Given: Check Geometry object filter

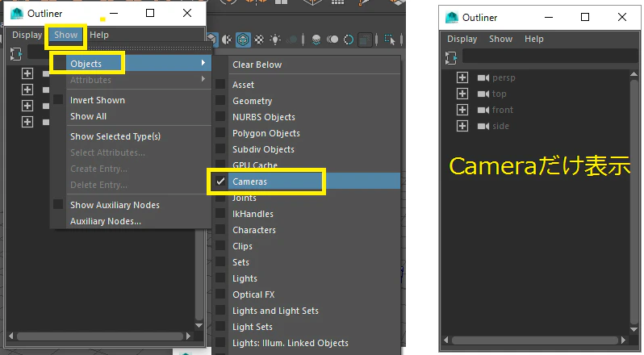Looking at the screenshot, I should (x=220, y=100).
